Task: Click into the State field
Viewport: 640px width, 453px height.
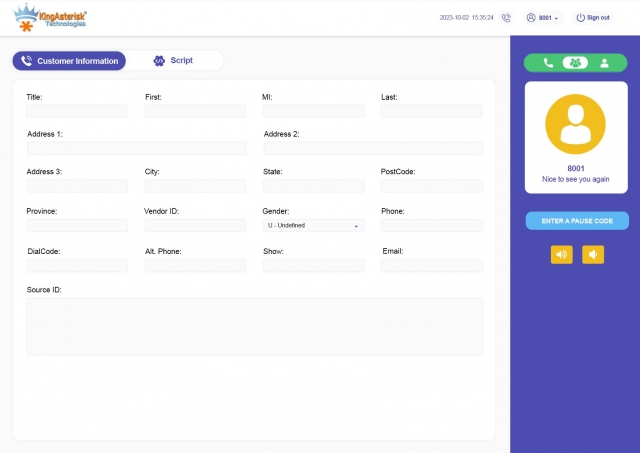Action: 313,186
